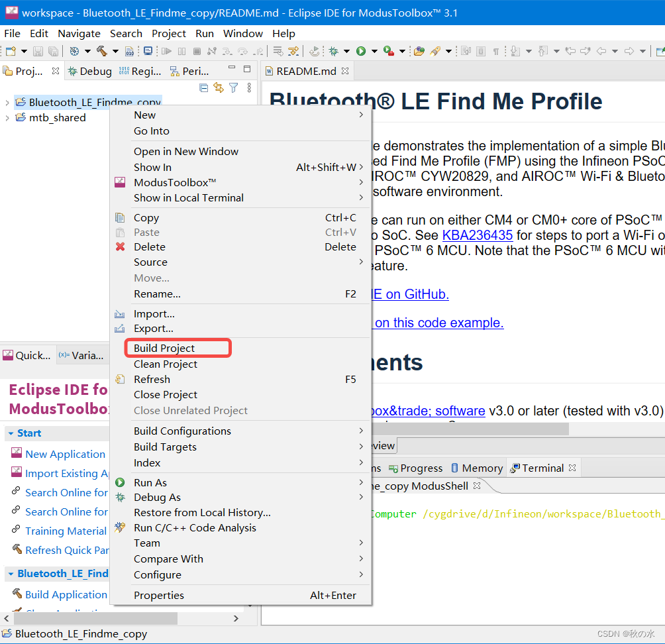This screenshot has height=644, width=665.
Task: Switch to the Variables tab
Action: click(x=81, y=356)
